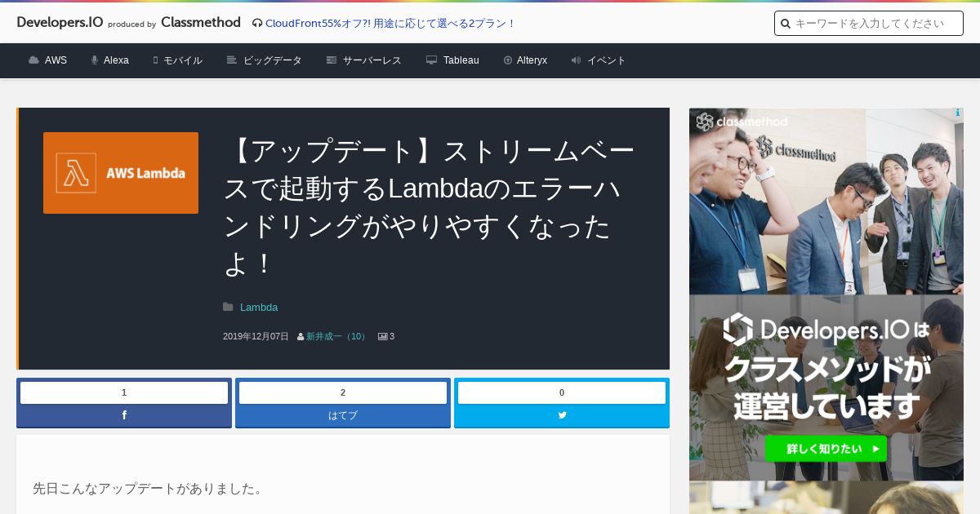Focus the keyword search input field
Screen dimensions: 980x514
point(869,24)
